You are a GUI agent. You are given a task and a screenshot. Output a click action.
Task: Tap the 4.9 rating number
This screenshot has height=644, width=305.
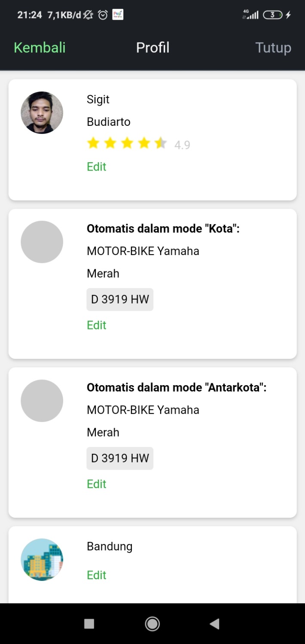[x=182, y=145]
